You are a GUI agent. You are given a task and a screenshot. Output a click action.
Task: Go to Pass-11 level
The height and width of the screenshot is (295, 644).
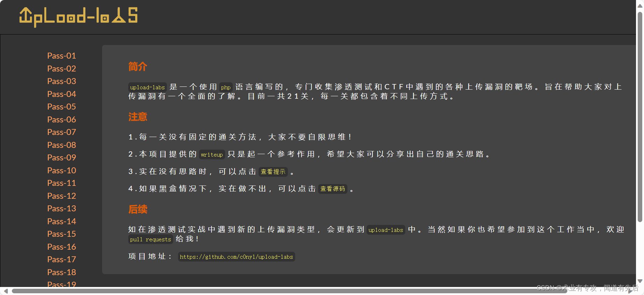[62, 183]
